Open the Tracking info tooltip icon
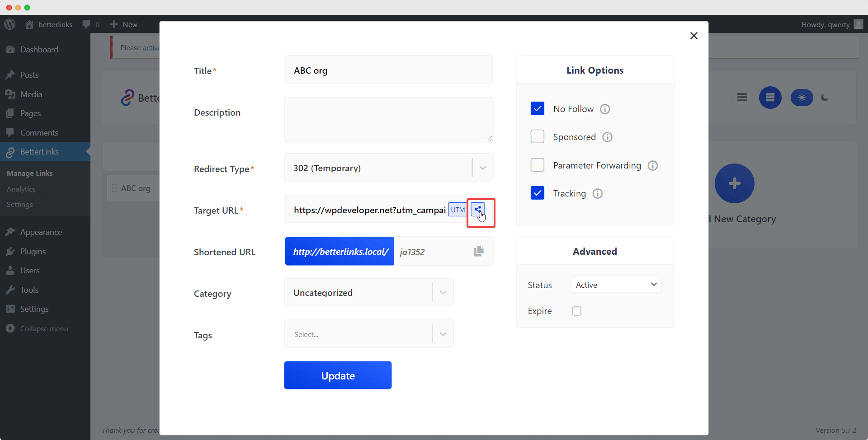 point(597,193)
